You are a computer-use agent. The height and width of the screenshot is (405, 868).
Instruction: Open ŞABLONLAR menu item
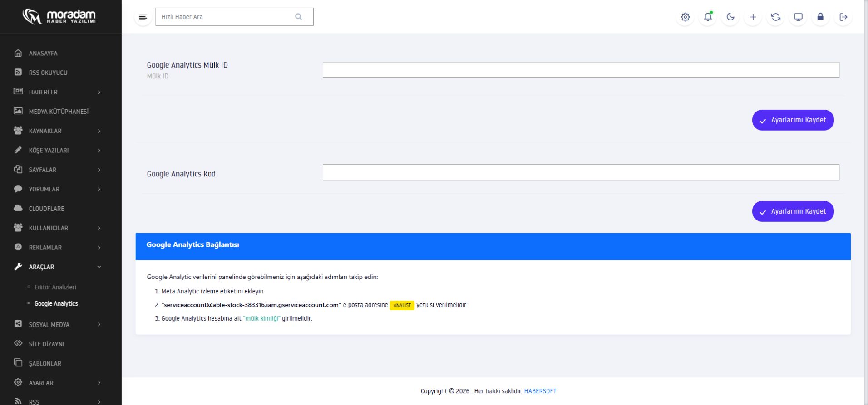[x=45, y=363]
